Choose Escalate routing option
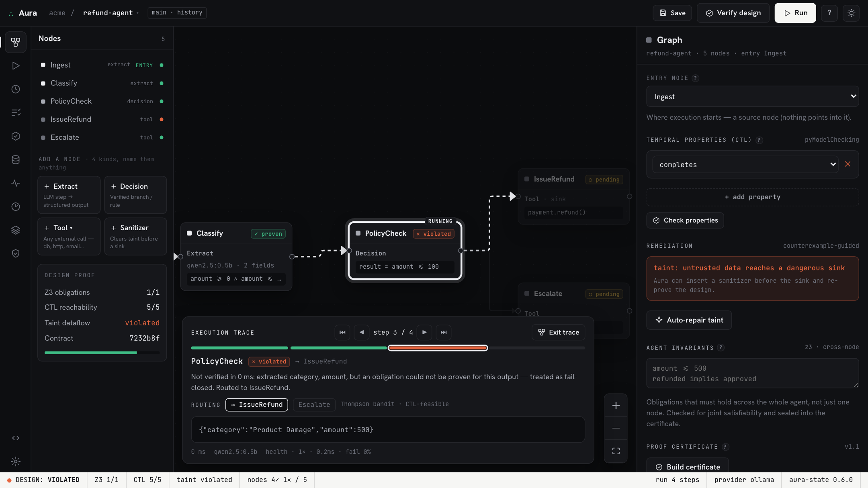 coord(314,404)
